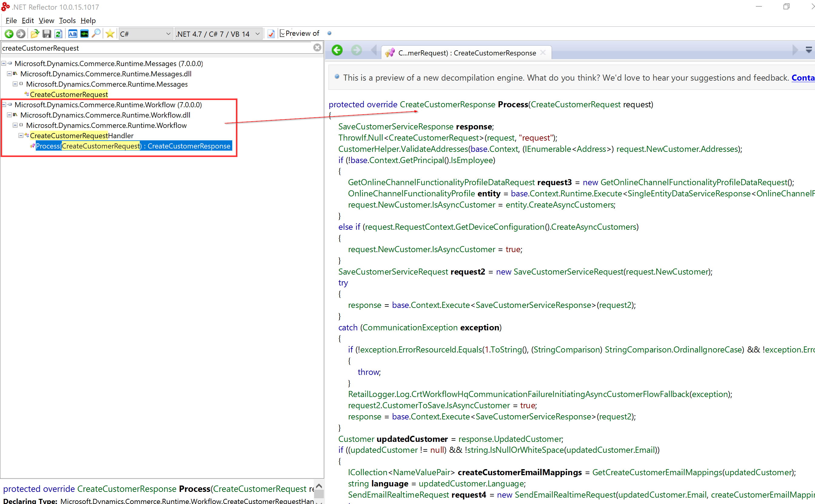Click the tab scroll right arrow

795,50
